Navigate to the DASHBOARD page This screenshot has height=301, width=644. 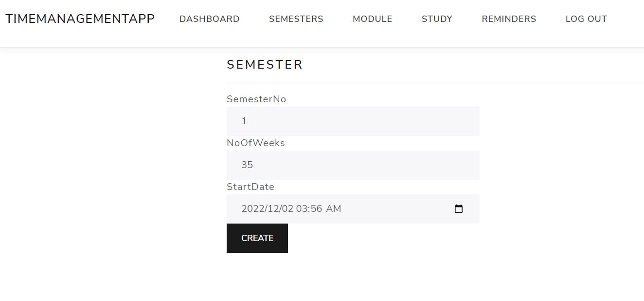[209, 19]
